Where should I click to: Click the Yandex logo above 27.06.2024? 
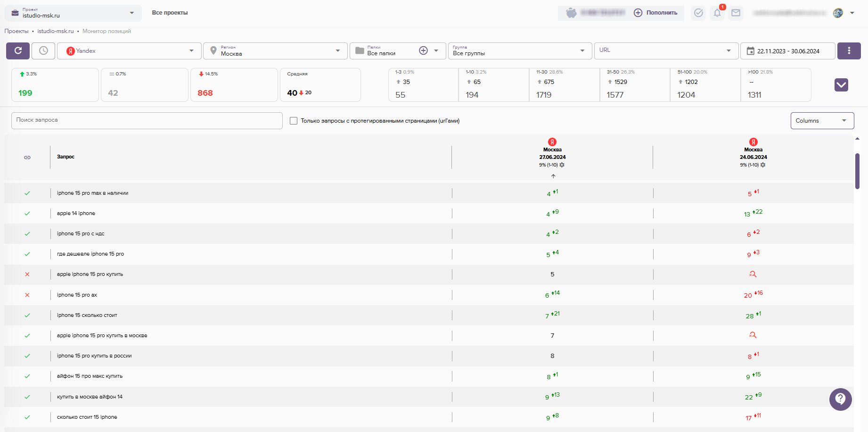552,142
